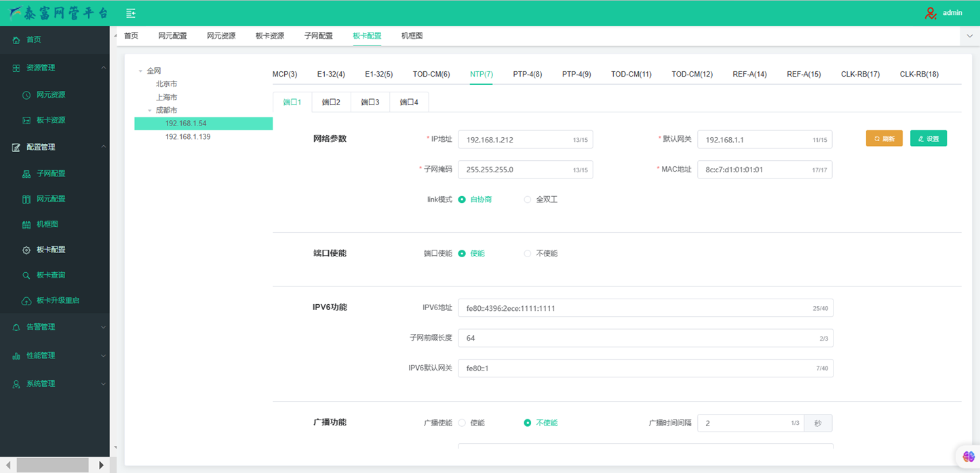Select 全双工 link mode radio button
The width and height of the screenshot is (980, 473).
(x=528, y=200)
